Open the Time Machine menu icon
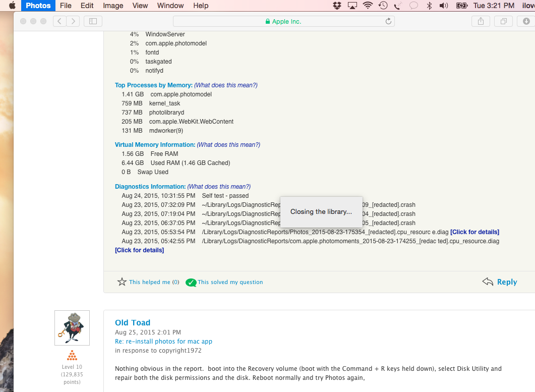Image resolution: width=535 pixels, height=392 pixels. point(383,6)
